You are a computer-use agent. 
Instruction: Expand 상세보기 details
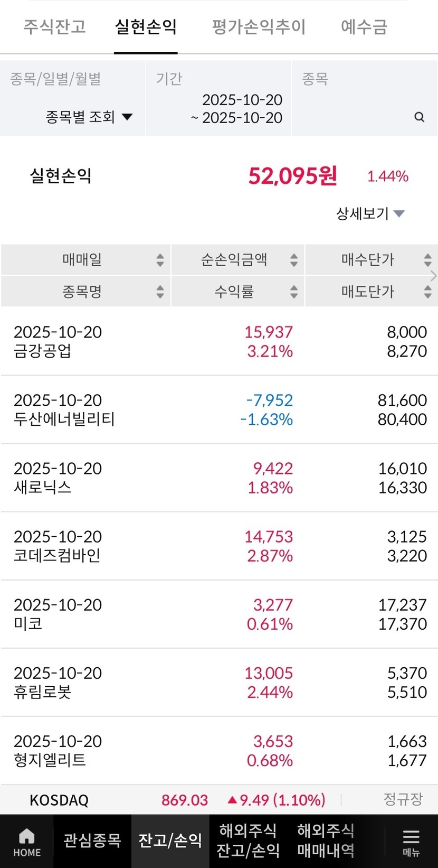[x=370, y=213]
